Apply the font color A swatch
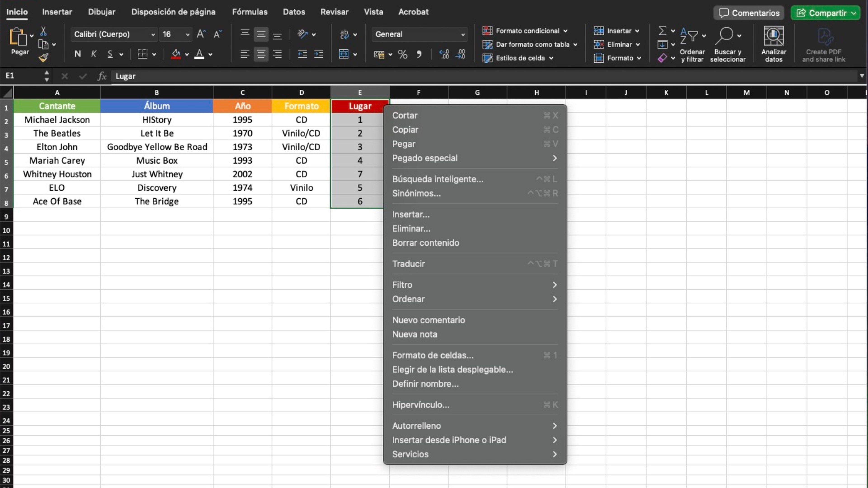This screenshot has width=868, height=488. click(199, 54)
